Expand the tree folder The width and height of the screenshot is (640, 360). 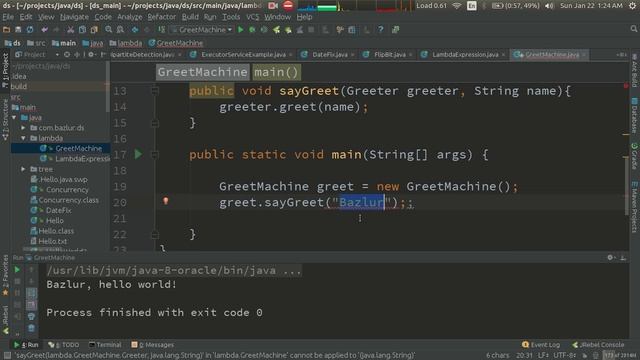23,169
